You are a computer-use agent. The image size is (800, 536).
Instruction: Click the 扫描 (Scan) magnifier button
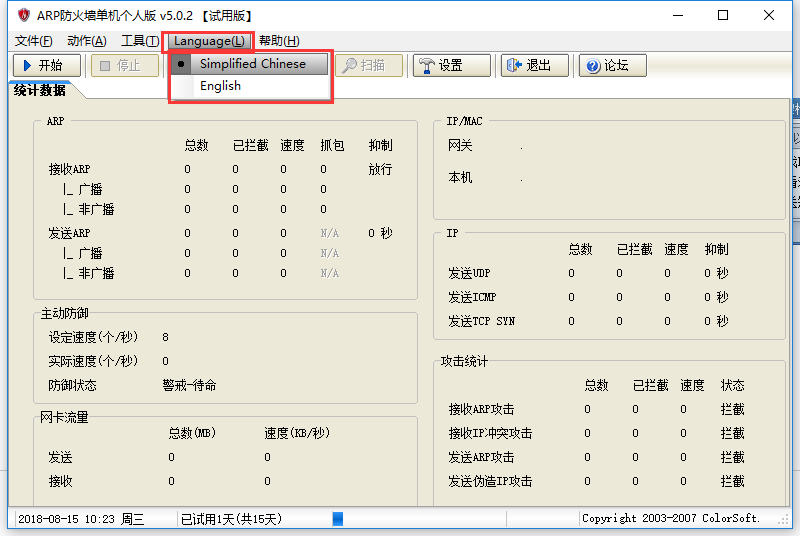pos(368,66)
